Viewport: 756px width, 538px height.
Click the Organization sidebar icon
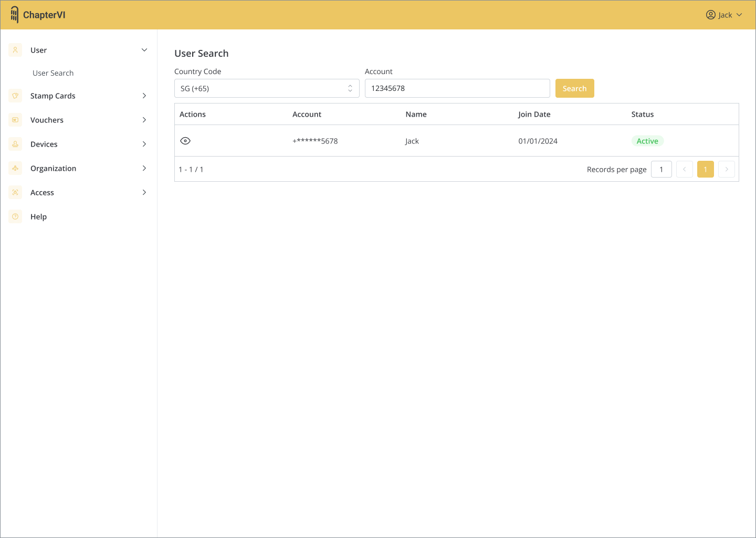point(15,168)
